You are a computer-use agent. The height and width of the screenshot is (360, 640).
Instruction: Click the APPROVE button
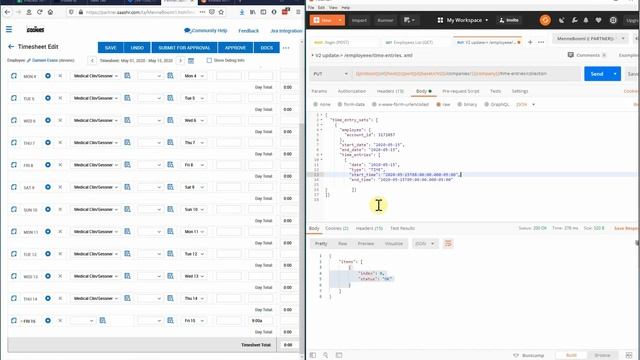236,48
